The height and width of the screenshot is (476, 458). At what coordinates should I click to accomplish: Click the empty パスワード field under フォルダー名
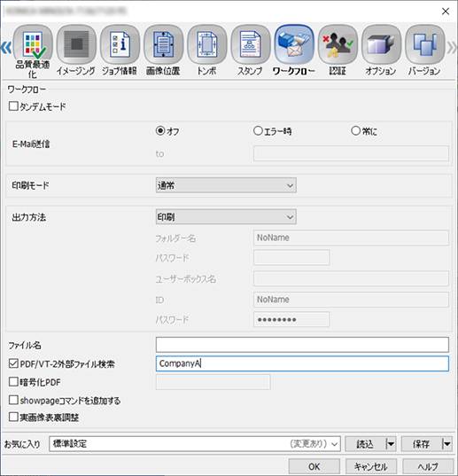[x=291, y=258]
